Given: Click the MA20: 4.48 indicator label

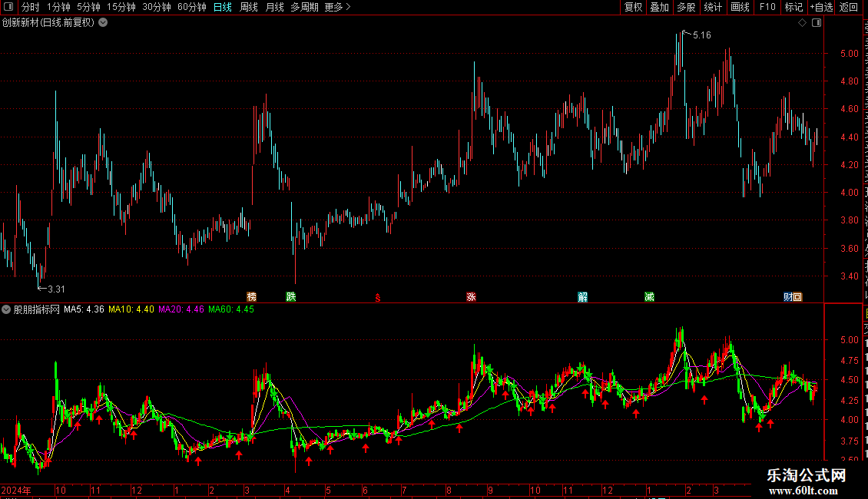Looking at the screenshot, I should [181, 310].
